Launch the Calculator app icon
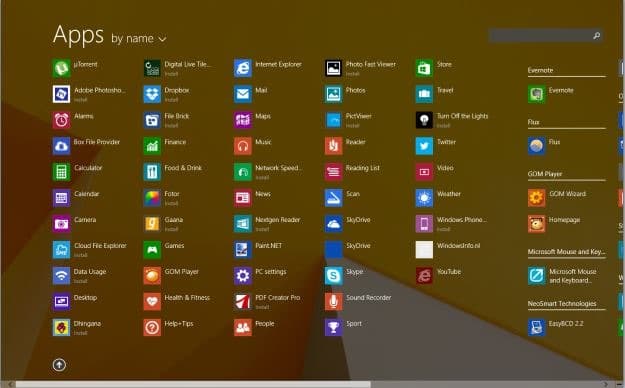 click(61, 172)
